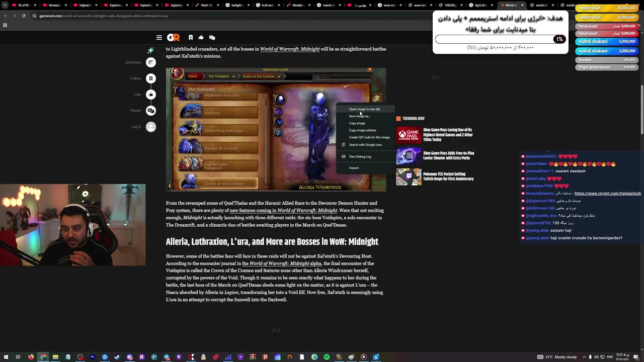Open the Spotify icon in the taskbar

tap(327, 357)
